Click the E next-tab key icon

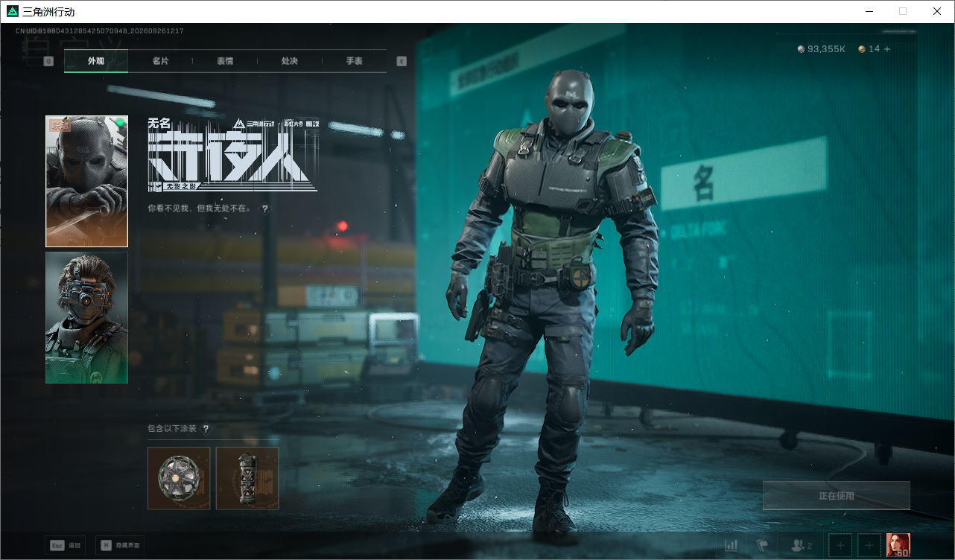pos(402,61)
